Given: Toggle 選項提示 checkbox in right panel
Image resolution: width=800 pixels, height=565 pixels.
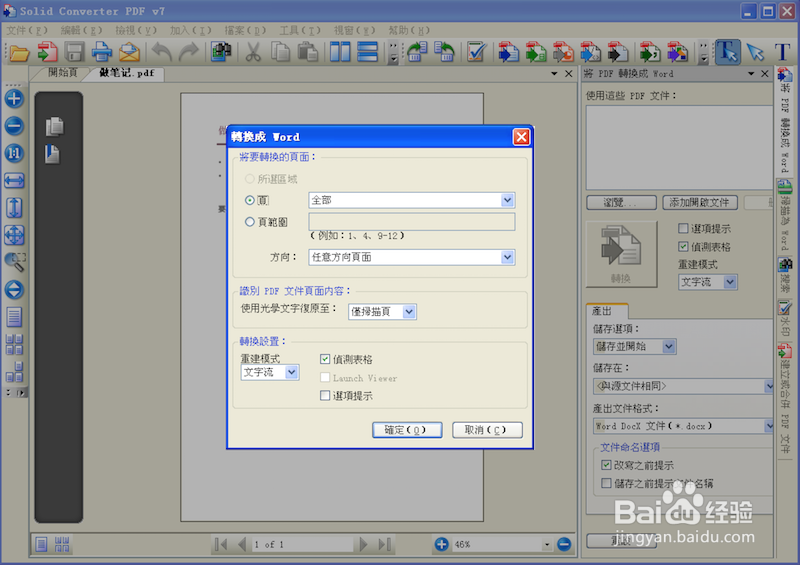Looking at the screenshot, I should pos(683,228).
